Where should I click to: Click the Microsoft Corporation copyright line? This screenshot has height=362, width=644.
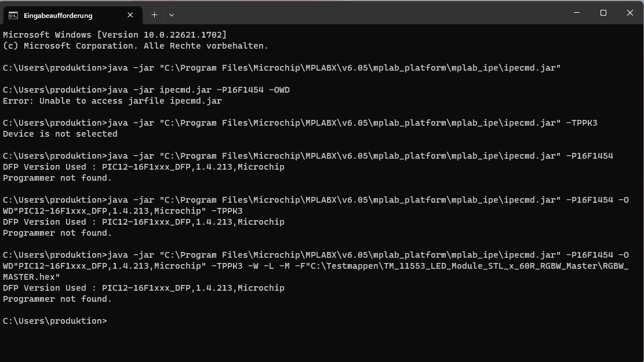[135, 46]
